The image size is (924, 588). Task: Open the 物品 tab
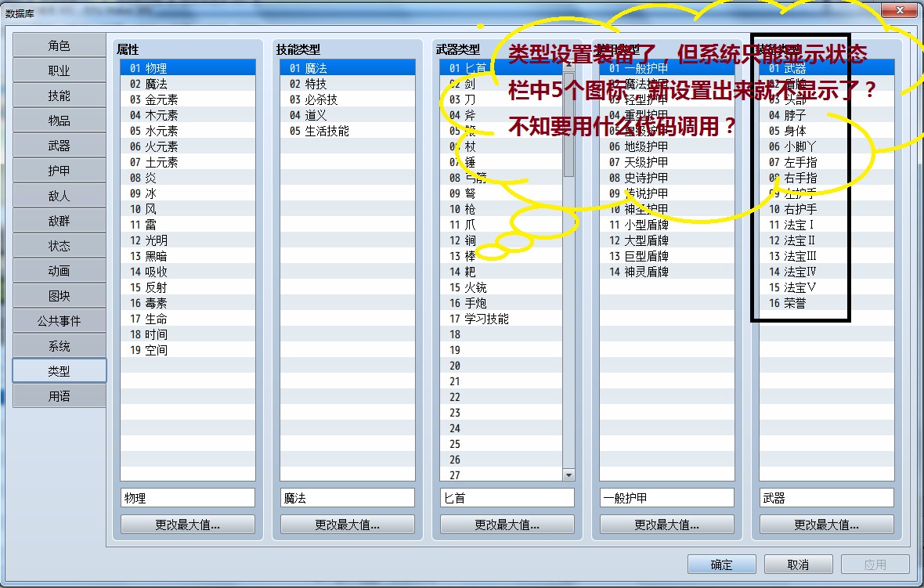pos(59,121)
